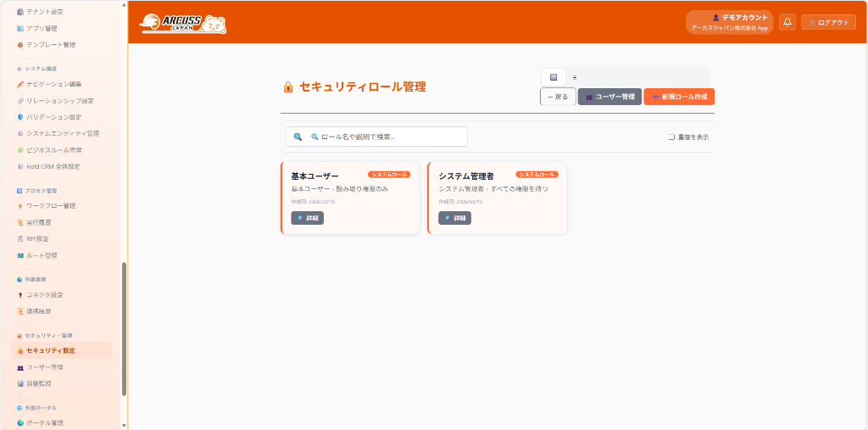Click the 戻る back button
Image resolution: width=868 pixels, height=430 pixels.
coord(558,97)
